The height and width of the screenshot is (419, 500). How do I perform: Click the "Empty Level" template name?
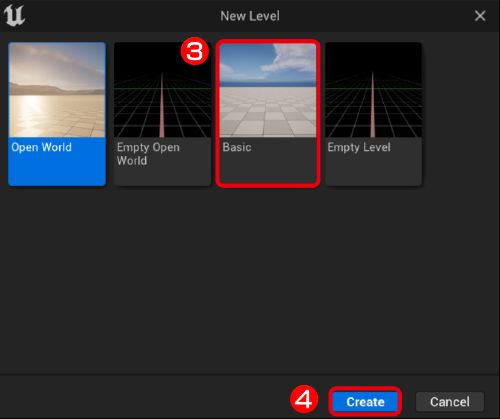coord(359,147)
